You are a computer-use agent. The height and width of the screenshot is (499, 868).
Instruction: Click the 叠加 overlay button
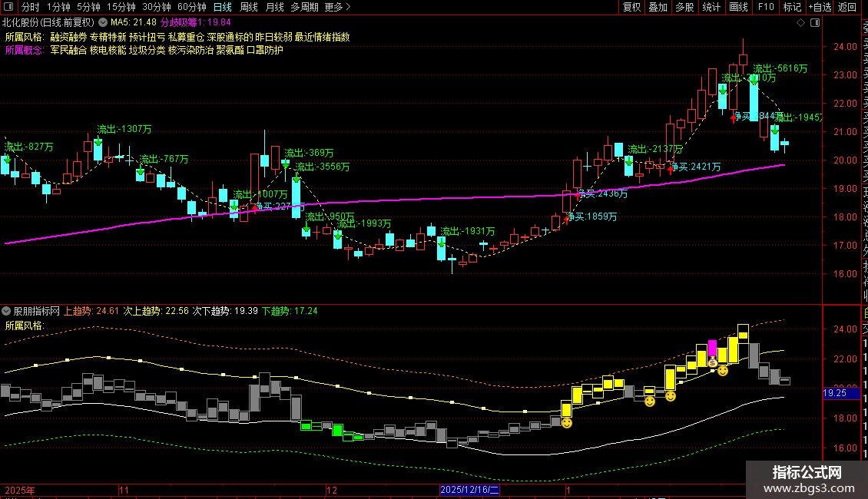(658, 7)
